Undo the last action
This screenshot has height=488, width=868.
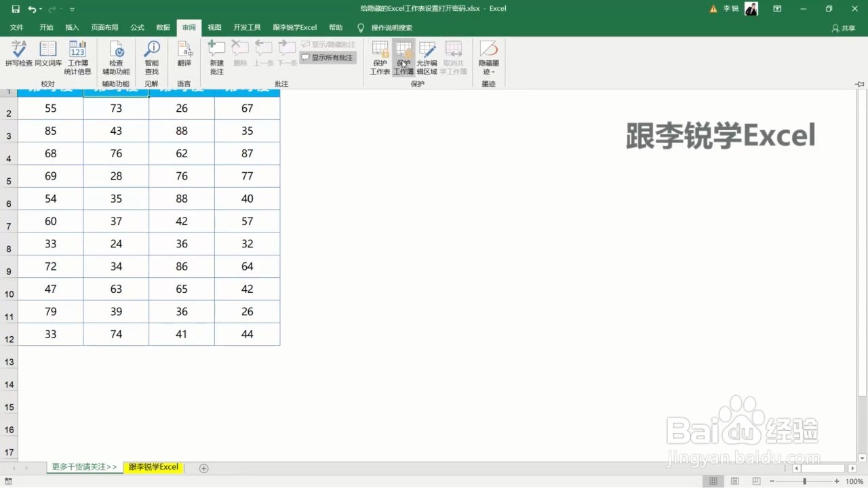pos(32,9)
